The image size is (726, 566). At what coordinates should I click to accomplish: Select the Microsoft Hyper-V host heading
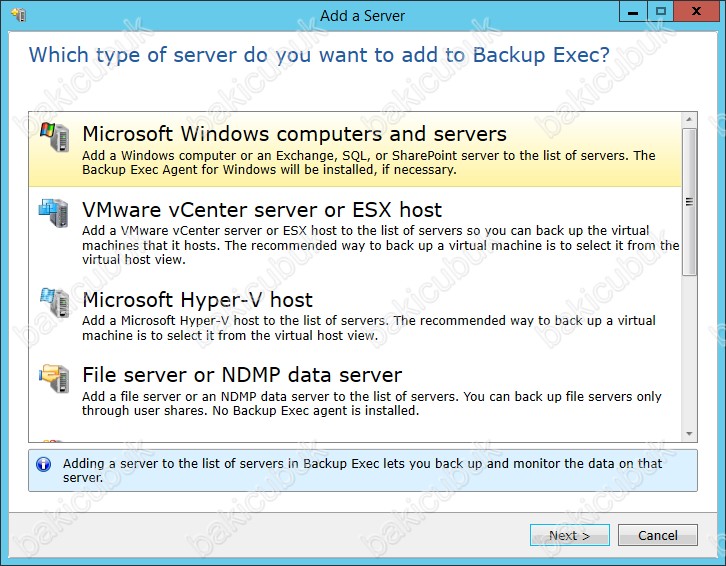tap(197, 300)
